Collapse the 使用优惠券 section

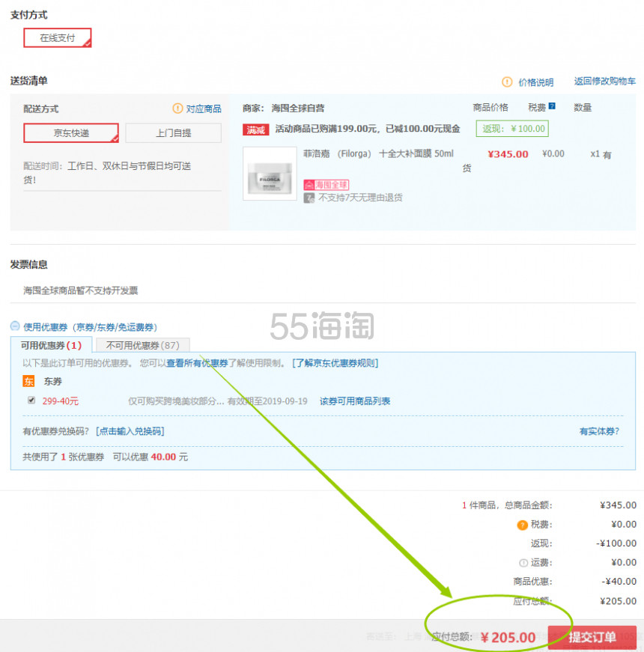point(15,326)
